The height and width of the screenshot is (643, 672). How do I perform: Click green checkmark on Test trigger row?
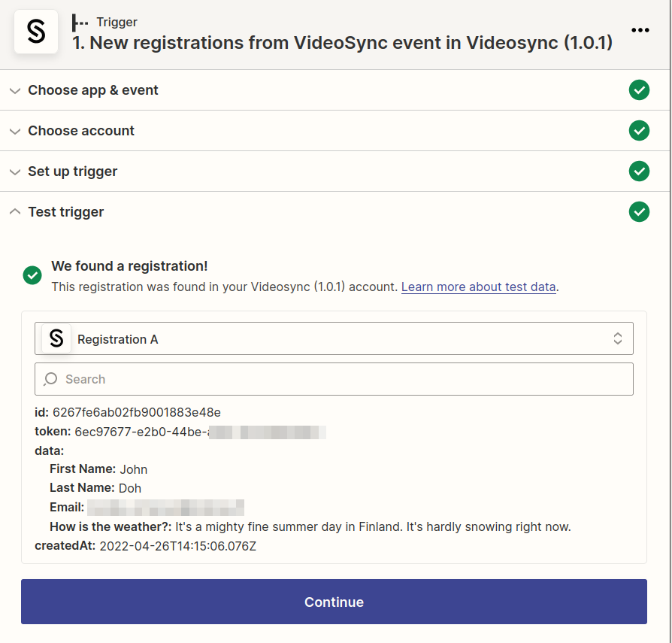(x=639, y=212)
